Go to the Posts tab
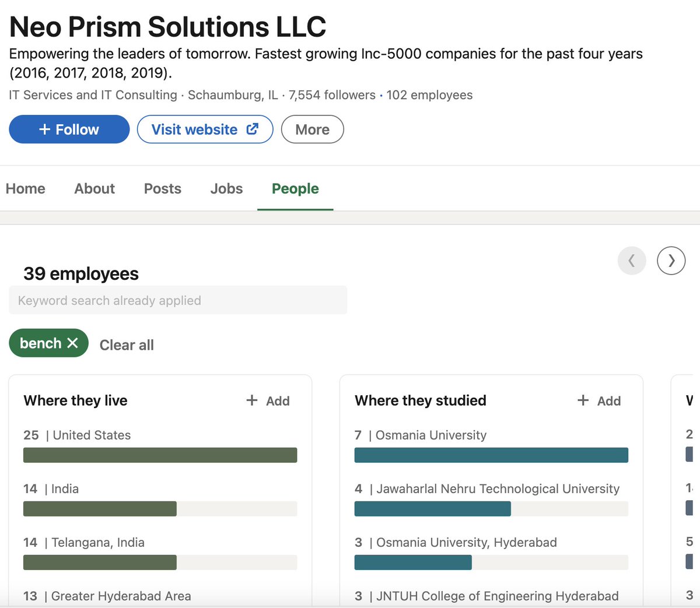 click(163, 189)
